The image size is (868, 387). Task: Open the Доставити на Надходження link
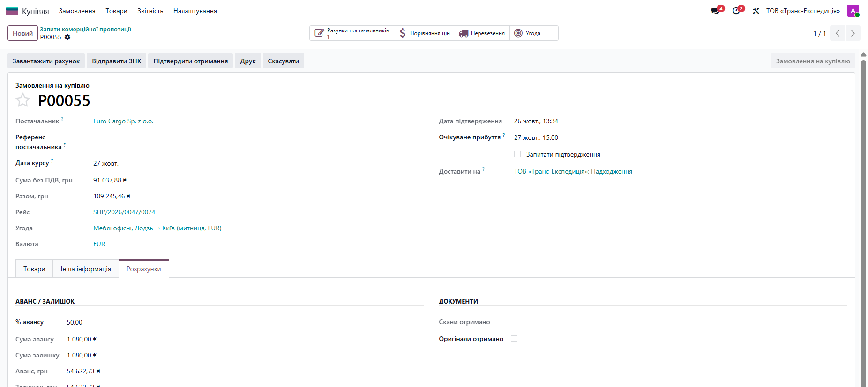pyautogui.click(x=573, y=171)
